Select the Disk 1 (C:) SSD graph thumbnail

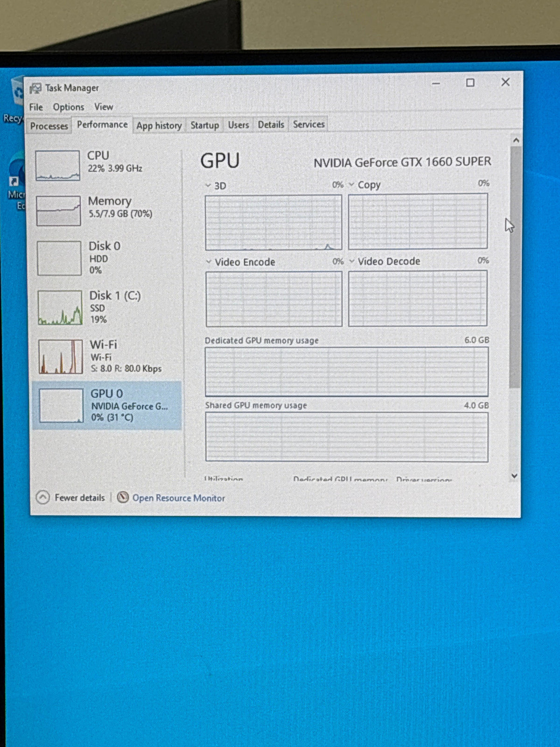click(x=60, y=308)
